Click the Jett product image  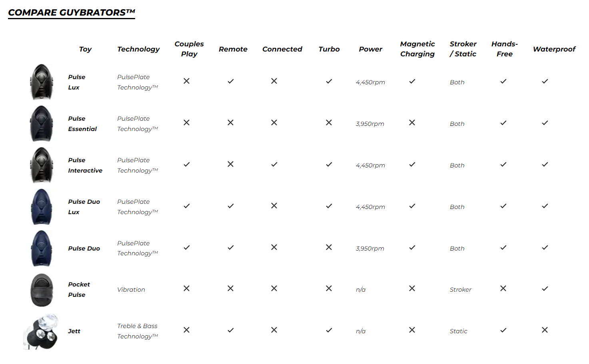click(x=41, y=332)
